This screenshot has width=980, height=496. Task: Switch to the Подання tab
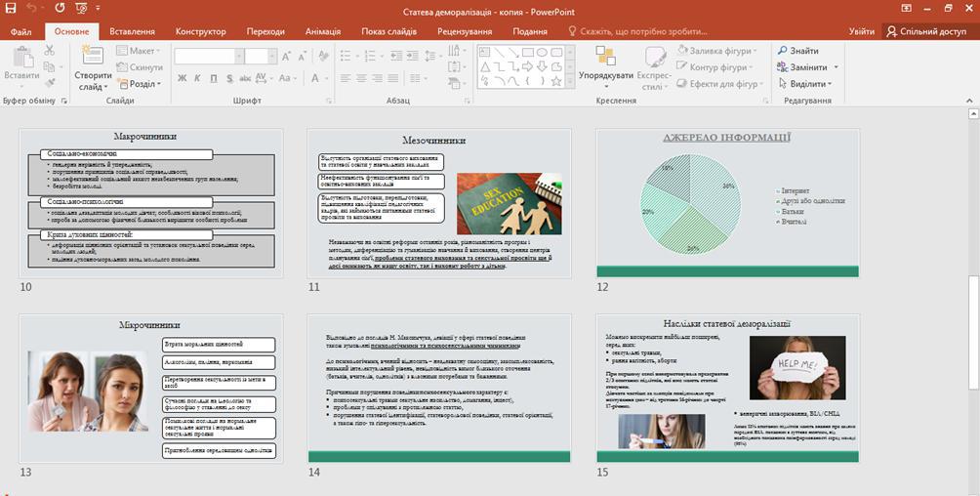(530, 31)
